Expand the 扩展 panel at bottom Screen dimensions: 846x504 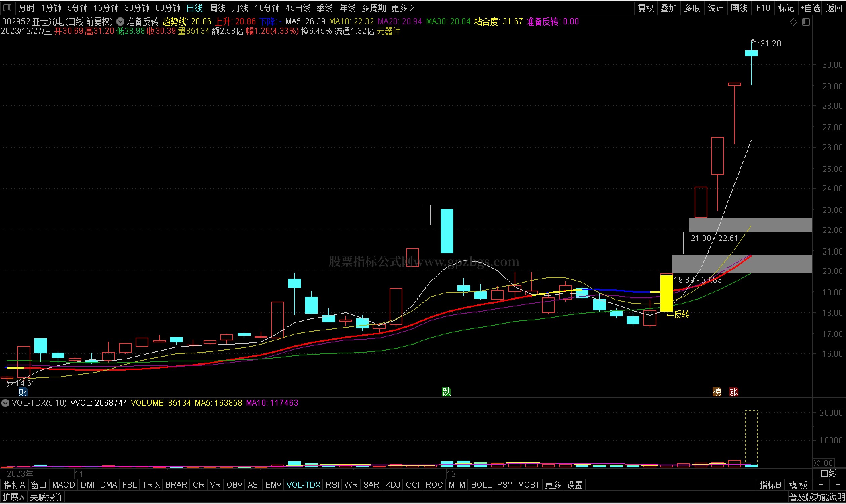point(13,498)
